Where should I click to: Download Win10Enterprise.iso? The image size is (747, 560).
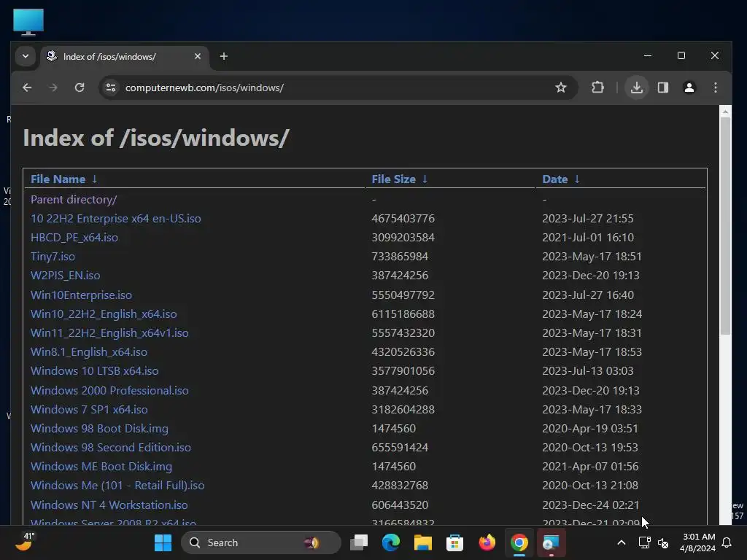pyautogui.click(x=82, y=295)
